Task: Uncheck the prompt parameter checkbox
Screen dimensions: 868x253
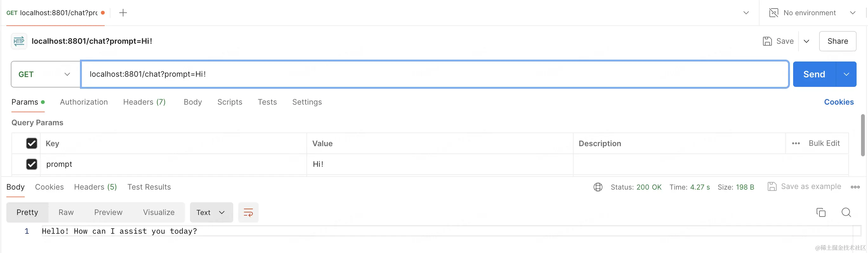Action: click(x=32, y=164)
